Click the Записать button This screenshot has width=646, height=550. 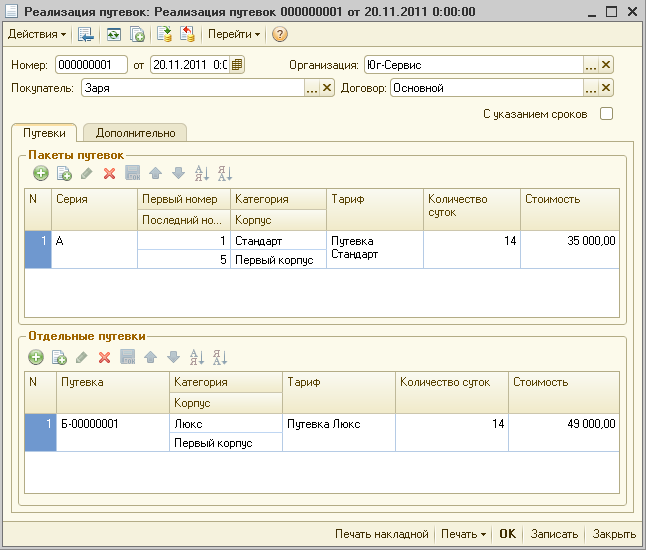(x=554, y=534)
